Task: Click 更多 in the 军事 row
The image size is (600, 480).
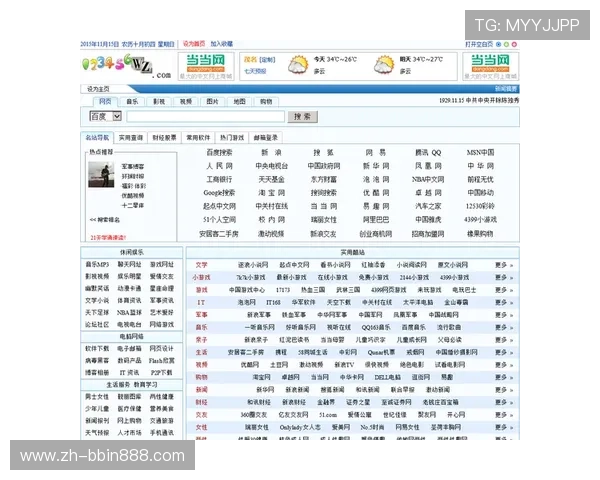Action: click(x=504, y=315)
